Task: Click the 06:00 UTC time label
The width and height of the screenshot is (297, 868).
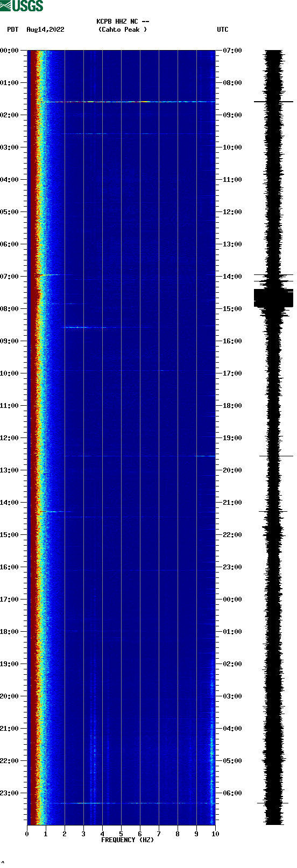Action: (x=232, y=793)
